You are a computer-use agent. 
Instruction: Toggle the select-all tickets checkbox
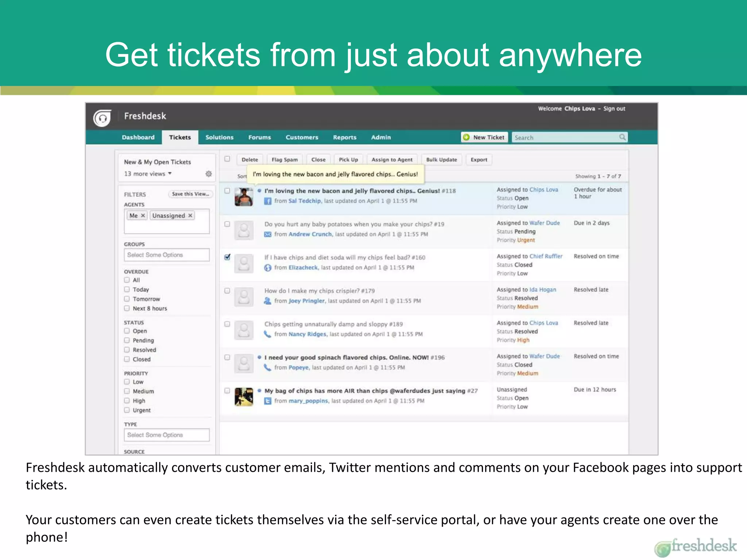click(x=227, y=159)
